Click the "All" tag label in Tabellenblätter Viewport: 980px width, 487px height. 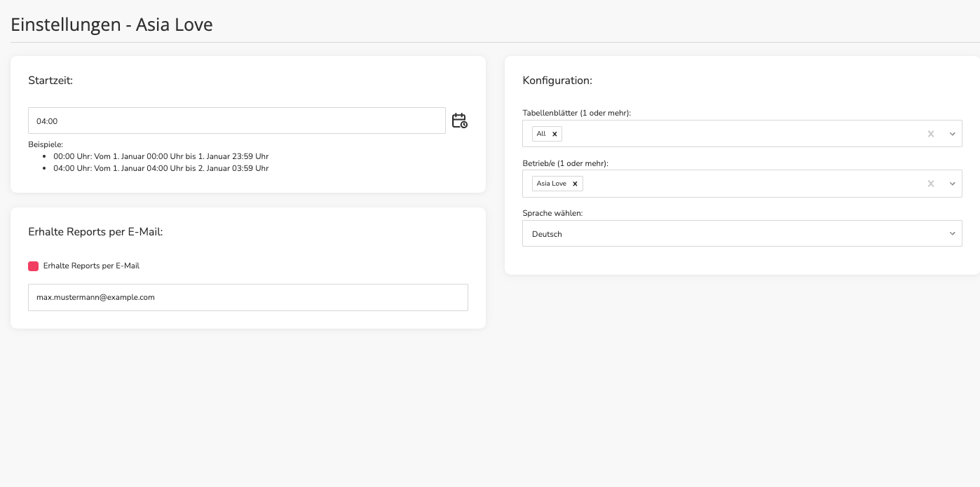(541, 134)
